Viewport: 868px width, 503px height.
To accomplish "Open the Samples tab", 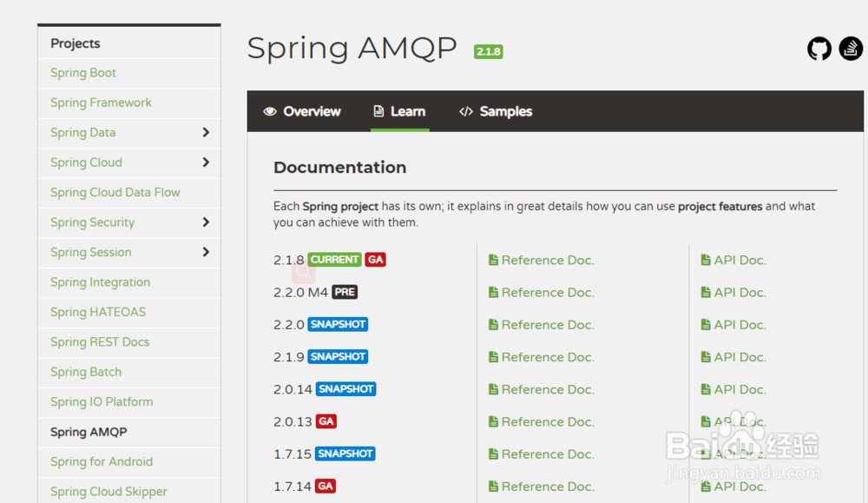I will (x=496, y=111).
